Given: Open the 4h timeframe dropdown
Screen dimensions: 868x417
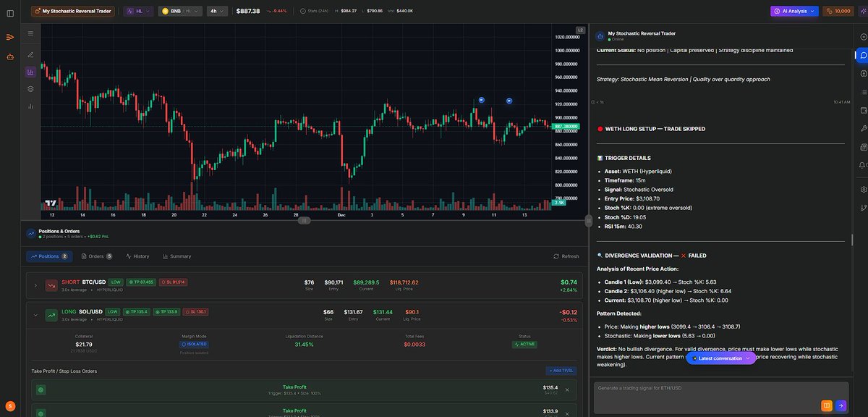Looking at the screenshot, I should (x=217, y=11).
